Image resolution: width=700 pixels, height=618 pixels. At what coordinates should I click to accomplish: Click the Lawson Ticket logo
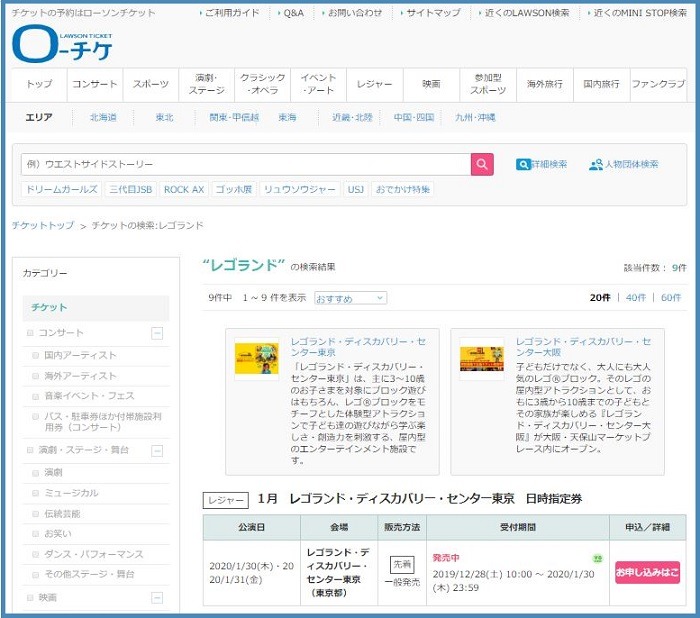click(62, 44)
